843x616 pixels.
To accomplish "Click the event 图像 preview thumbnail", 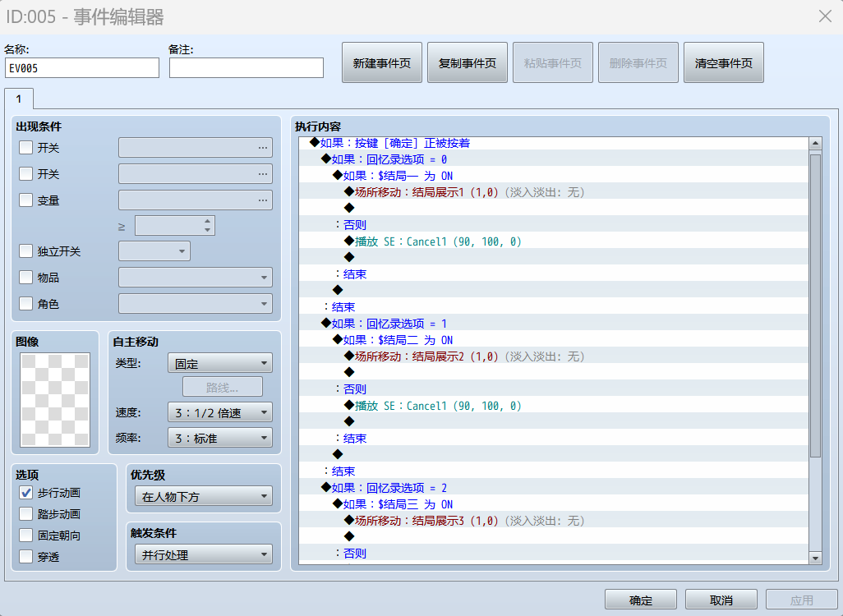I will [x=55, y=400].
